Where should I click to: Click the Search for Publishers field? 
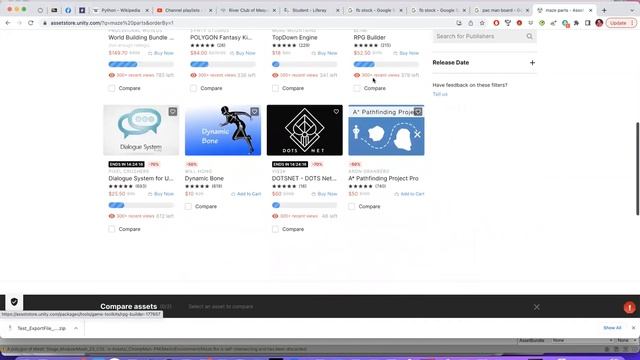pos(484,36)
